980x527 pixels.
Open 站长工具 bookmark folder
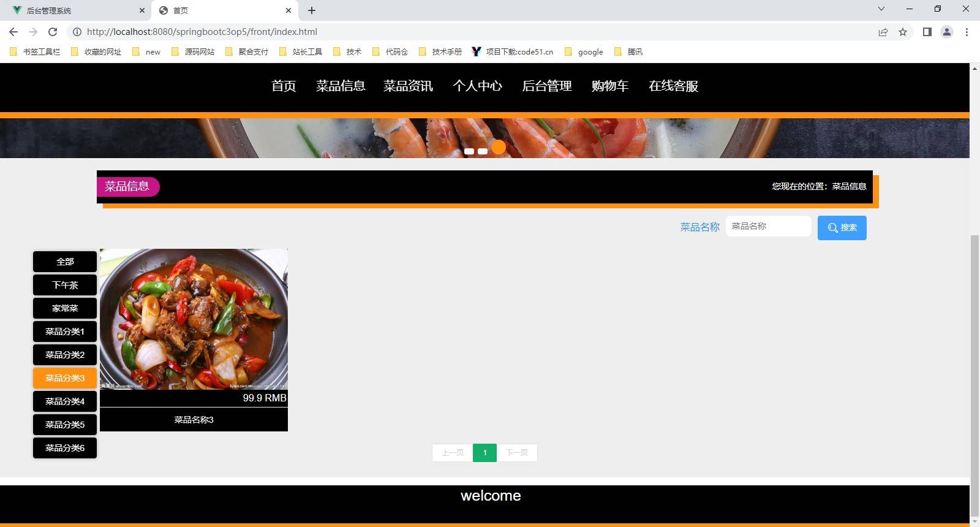point(301,52)
